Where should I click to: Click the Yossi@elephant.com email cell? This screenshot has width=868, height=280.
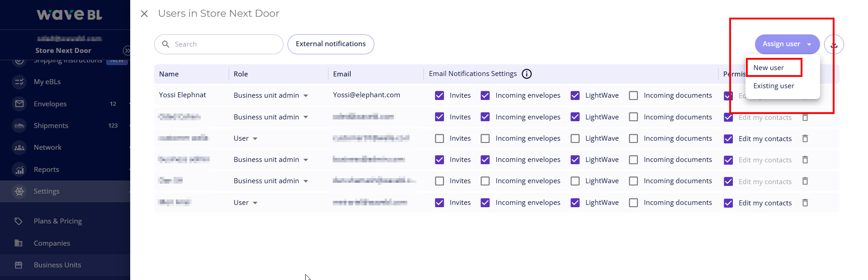coord(366,95)
